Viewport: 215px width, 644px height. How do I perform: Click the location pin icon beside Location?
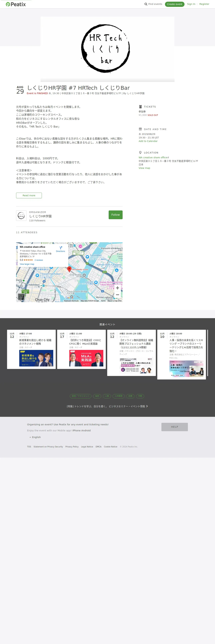point(140,152)
